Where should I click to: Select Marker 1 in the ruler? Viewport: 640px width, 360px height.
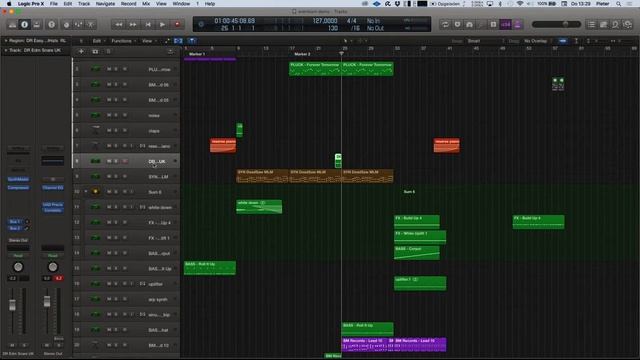pos(197,54)
